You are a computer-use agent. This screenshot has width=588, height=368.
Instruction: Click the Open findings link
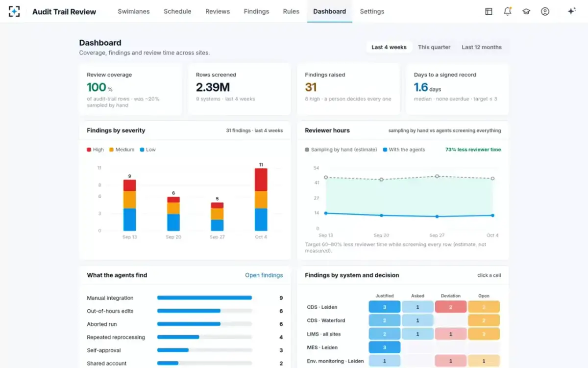(264, 275)
